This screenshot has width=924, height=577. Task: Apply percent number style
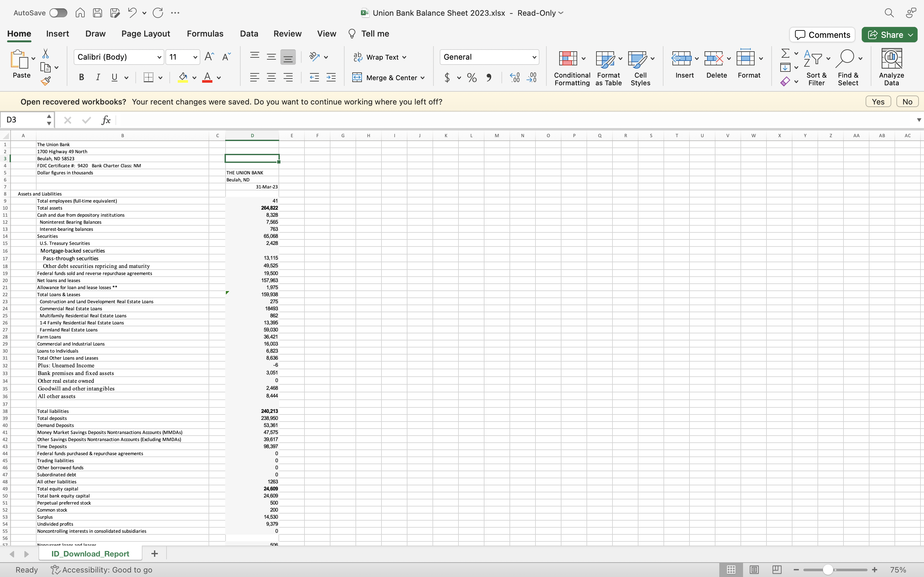(472, 78)
